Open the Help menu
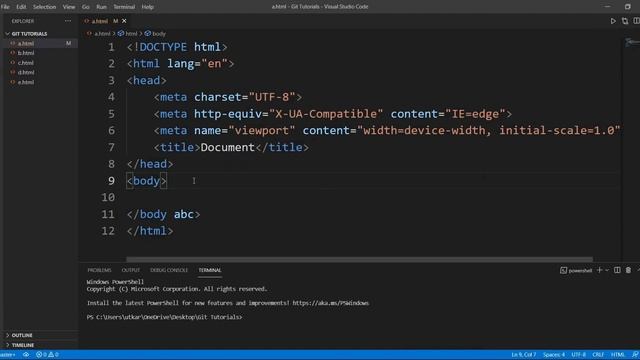Screen dimensions: 640x360 (x=147, y=7)
